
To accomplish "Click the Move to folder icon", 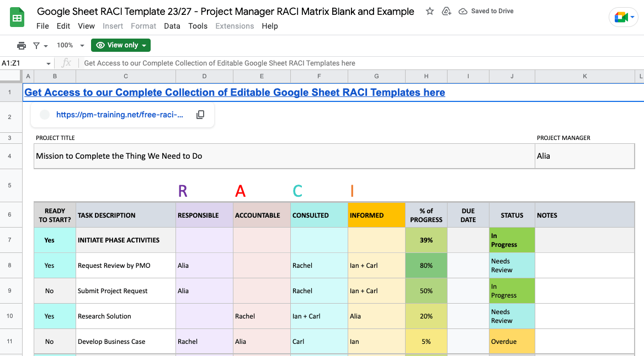I will pyautogui.click(x=446, y=11).
